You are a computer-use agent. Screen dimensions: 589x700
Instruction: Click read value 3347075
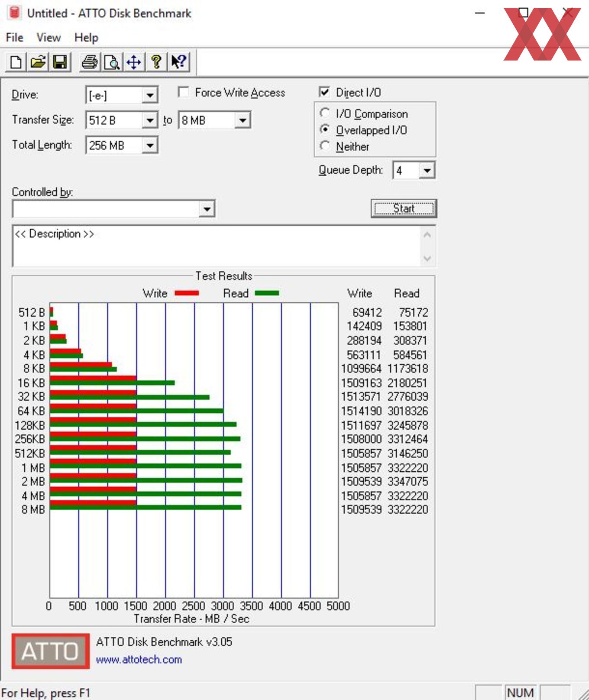(408, 482)
